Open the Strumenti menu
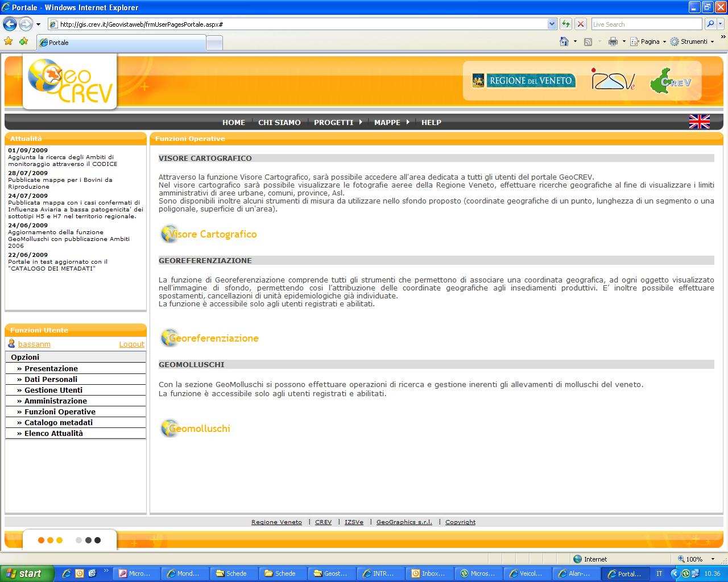The image size is (728, 582). [692, 41]
